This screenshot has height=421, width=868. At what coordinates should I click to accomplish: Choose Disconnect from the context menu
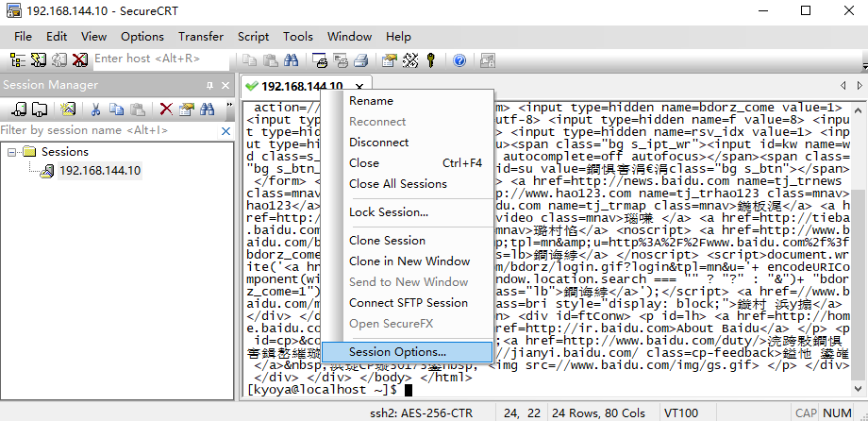click(407, 143)
